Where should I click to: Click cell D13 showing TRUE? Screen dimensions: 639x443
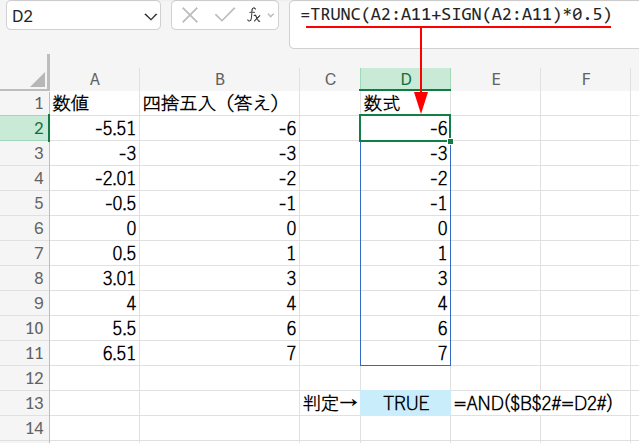405,403
